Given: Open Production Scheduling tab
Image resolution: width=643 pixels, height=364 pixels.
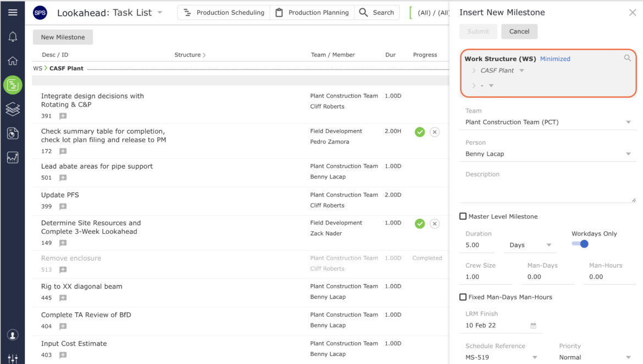Looking at the screenshot, I should tap(224, 13).
